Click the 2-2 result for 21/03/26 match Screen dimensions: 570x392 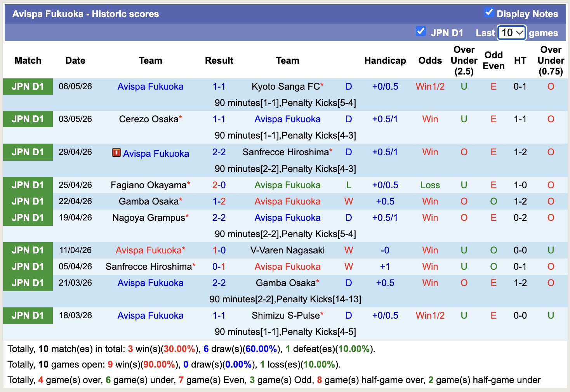tap(219, 283)
